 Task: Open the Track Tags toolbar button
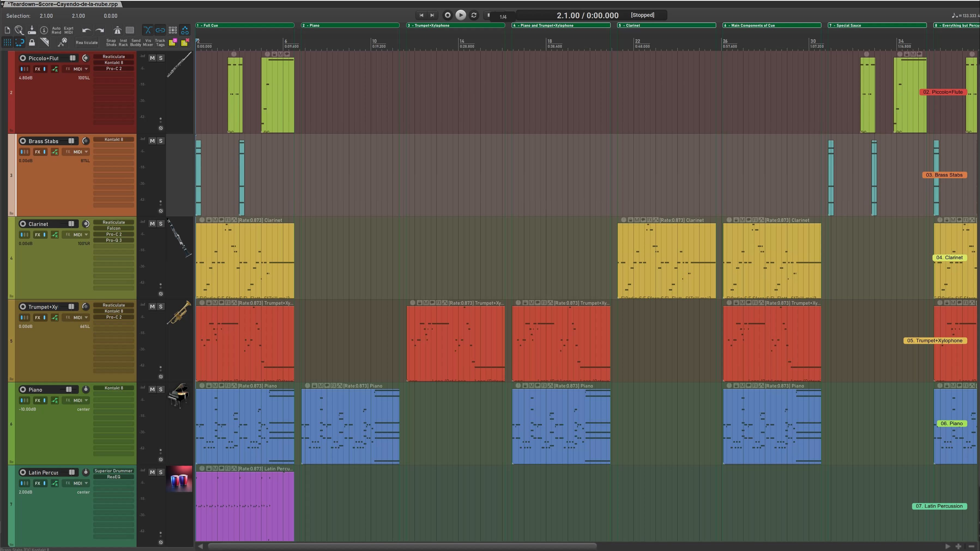point(160,43)
